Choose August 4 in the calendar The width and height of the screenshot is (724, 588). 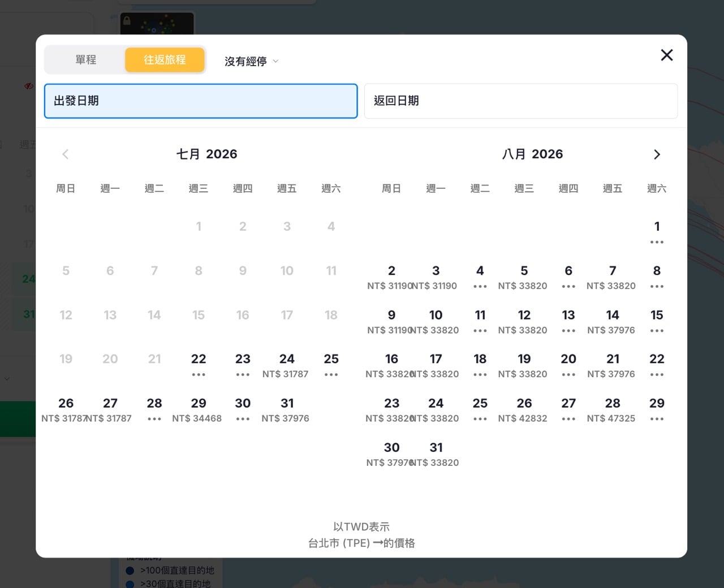480,277
